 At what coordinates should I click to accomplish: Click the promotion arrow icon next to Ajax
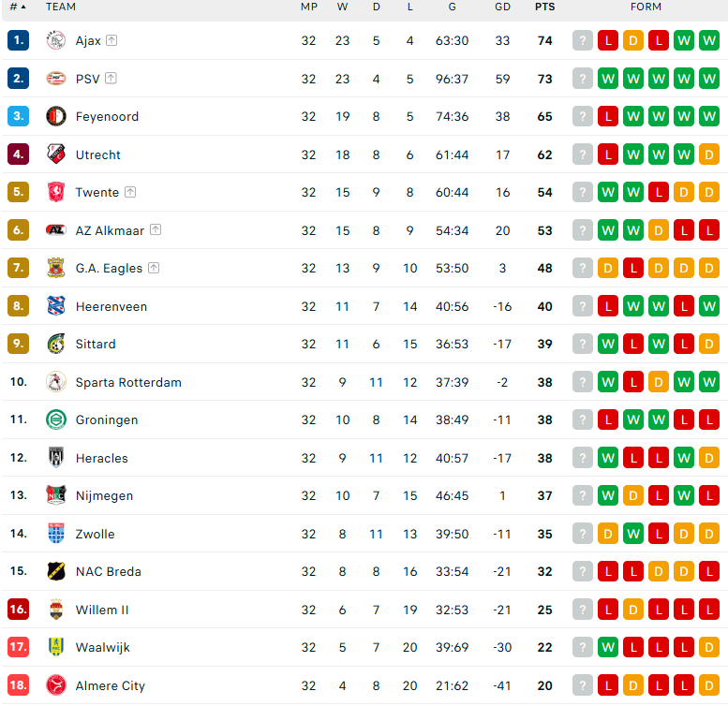pos(111,40)
